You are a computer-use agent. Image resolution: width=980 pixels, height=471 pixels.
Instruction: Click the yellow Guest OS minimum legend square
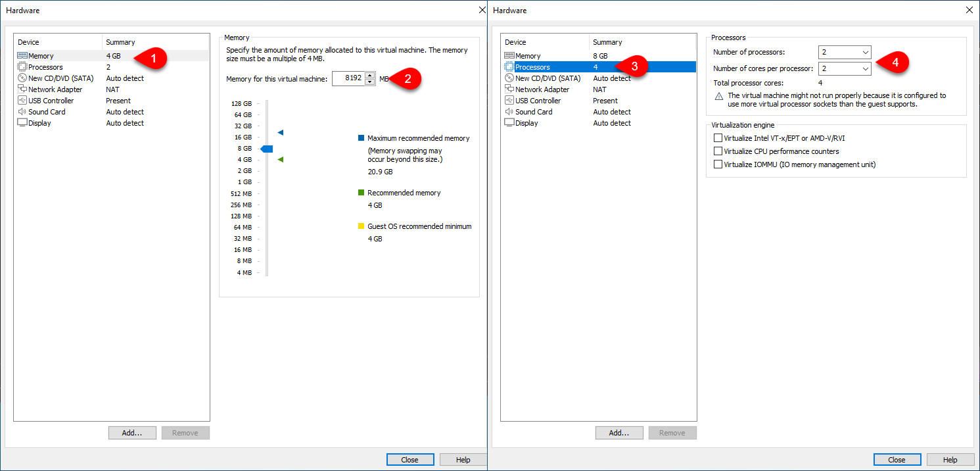click(361, 226)
